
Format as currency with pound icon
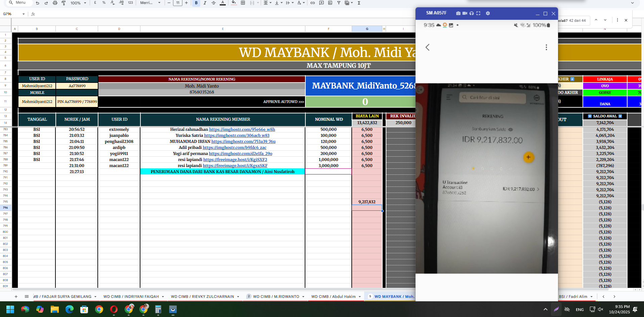coord(95,3)
